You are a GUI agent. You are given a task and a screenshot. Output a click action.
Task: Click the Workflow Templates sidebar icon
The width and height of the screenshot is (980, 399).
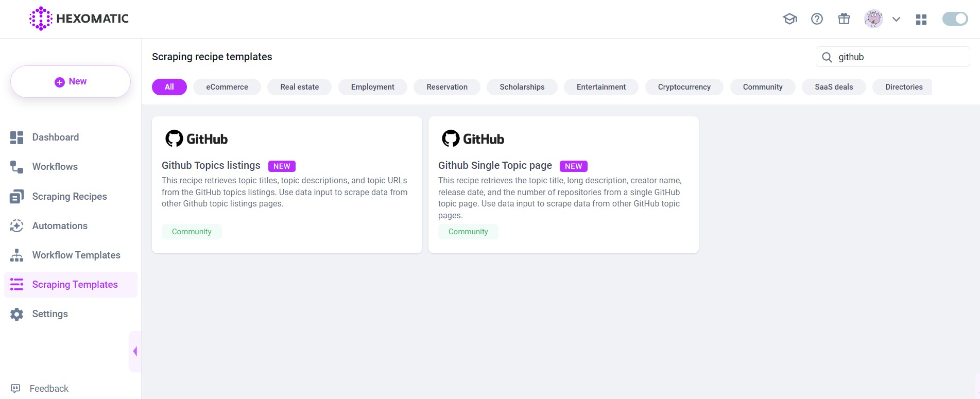click(x=17, y=255)
